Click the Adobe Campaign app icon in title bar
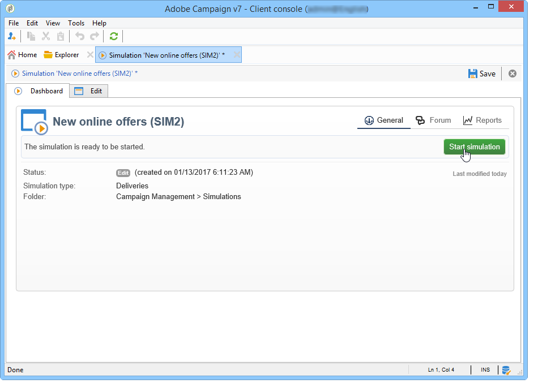Image resolution: width=538 pixels, height=392 pixels. click(x=10, y=8)
